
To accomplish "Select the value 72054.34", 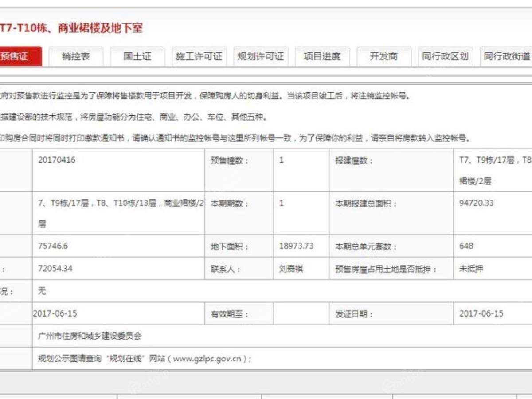I will [x=55, y=268].
